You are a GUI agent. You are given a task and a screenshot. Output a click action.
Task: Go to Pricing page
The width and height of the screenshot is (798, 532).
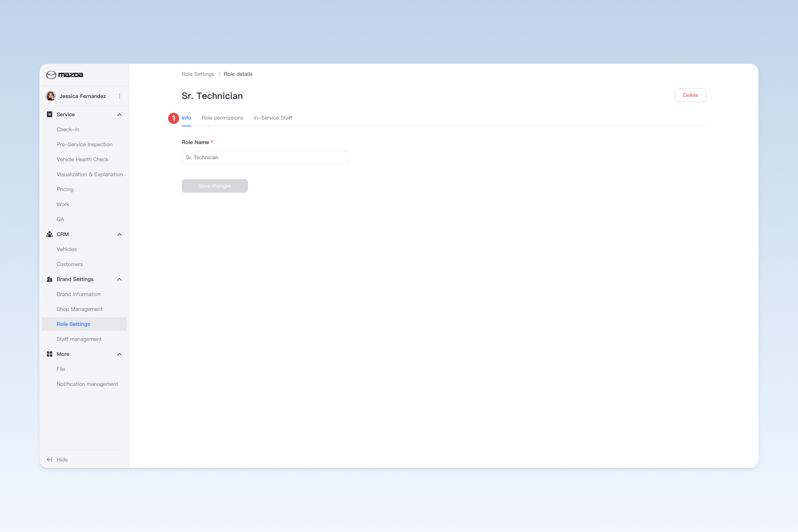click(65, 189)
